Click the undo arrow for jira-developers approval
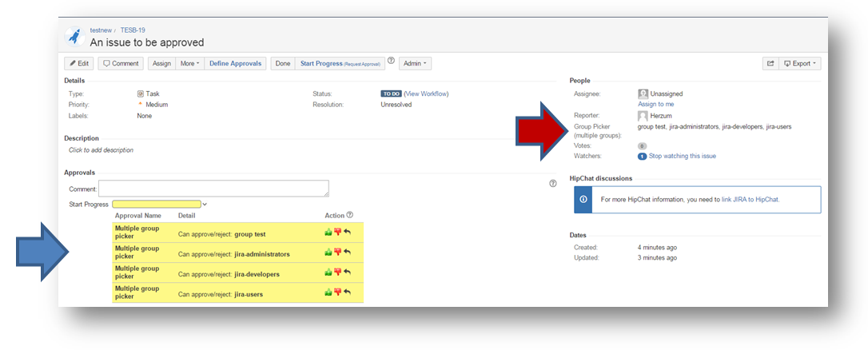 (x=348, y=272)
